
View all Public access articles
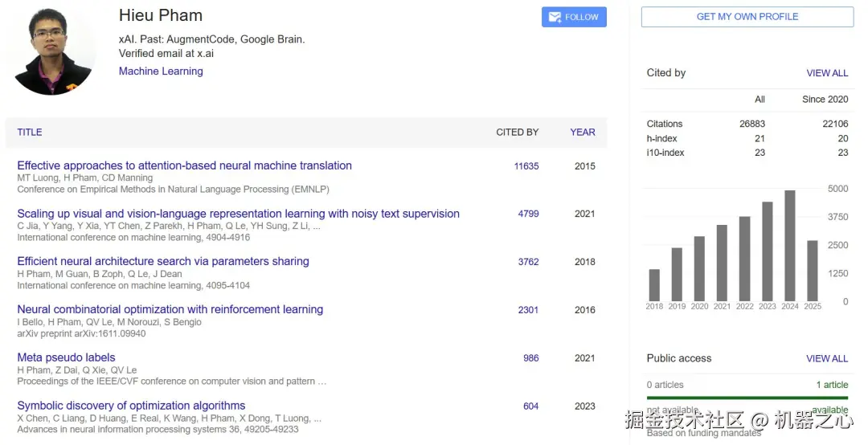pos(827,359)
